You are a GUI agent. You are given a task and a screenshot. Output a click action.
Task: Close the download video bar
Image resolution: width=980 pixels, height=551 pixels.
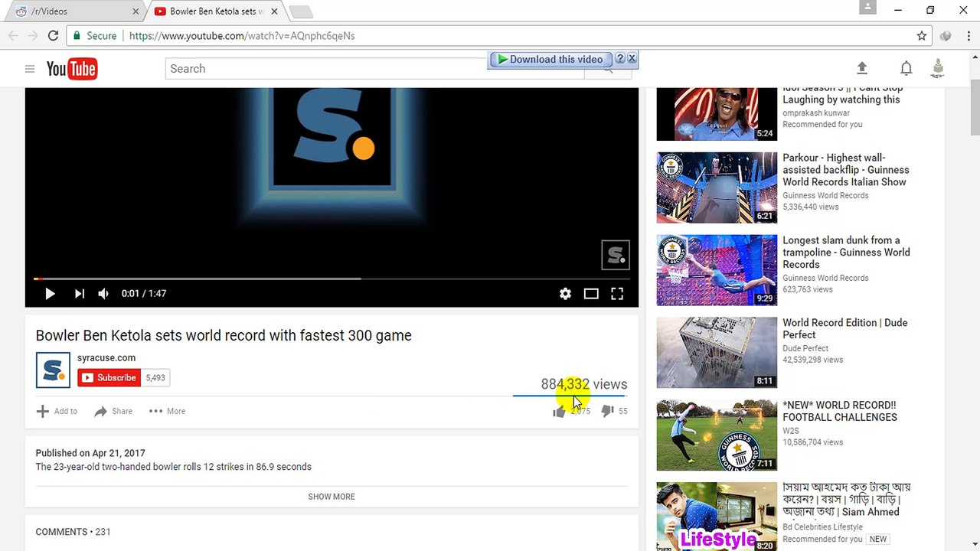pos(632,59)
